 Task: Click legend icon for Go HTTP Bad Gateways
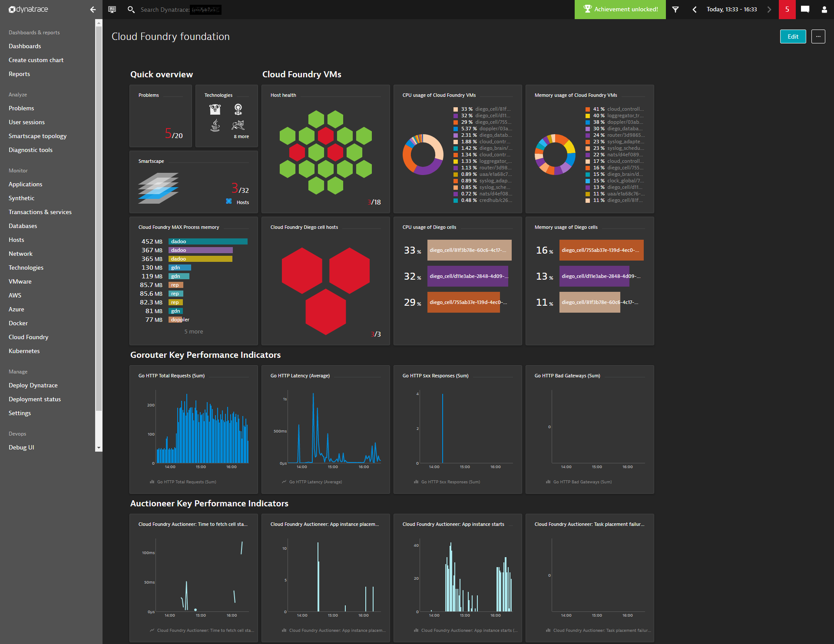(x=548, y=482)
